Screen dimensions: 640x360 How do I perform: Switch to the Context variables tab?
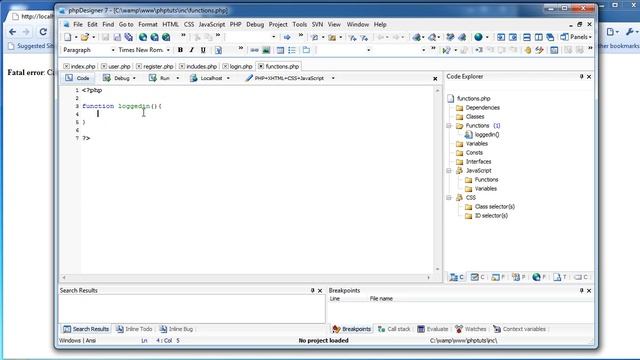click(519, 329)
